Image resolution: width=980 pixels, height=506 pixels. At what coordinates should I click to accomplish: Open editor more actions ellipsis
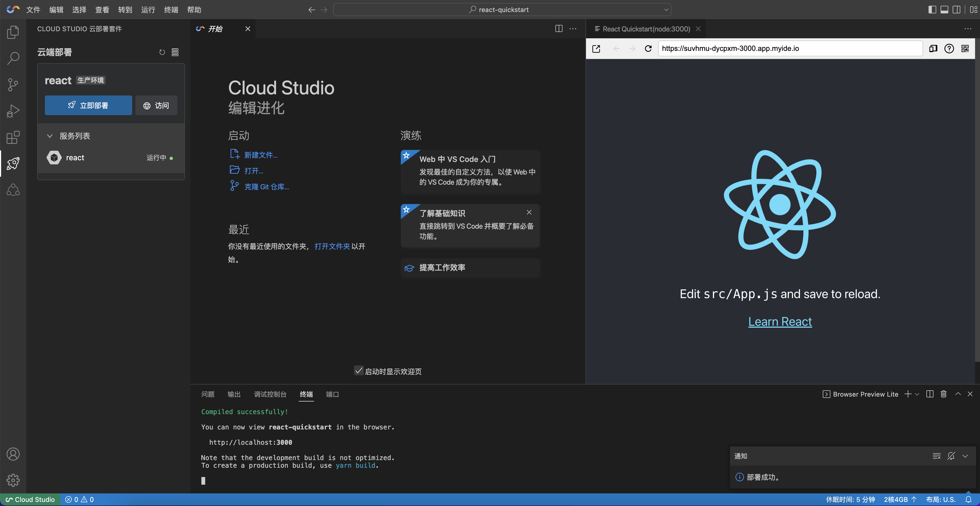573,28
